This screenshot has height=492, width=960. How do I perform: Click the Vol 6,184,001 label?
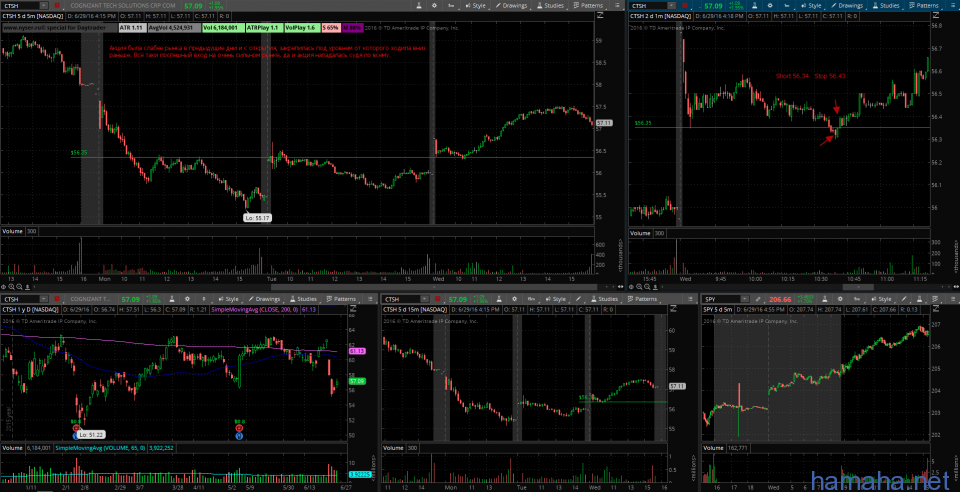tap(222, 28)
